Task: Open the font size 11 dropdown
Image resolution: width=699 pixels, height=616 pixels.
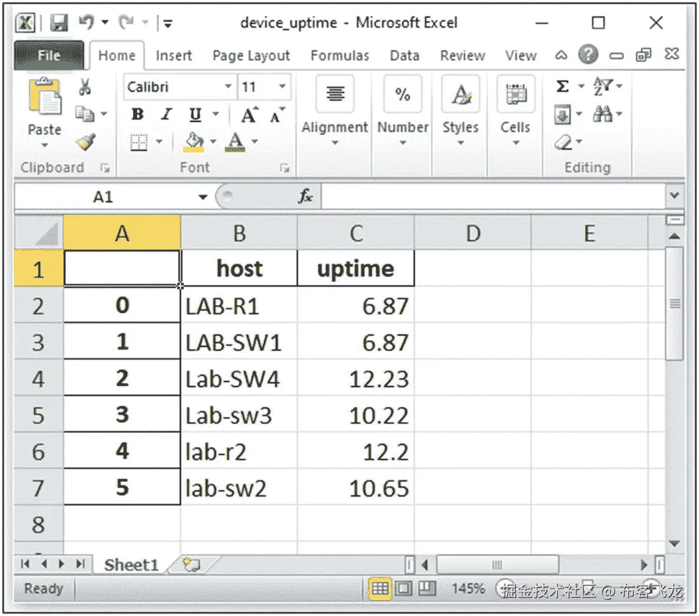Action: [x=282, y=86]
